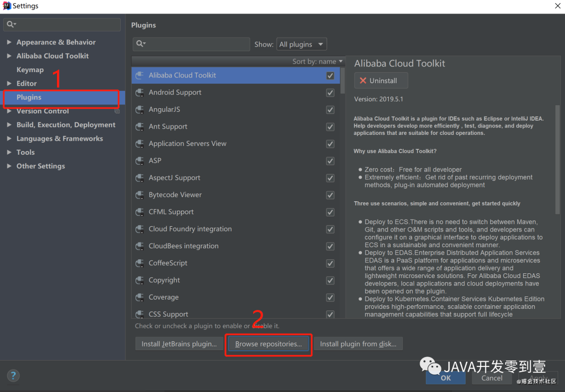Click the Ant Support plugin icon
This screenshot has height=392, width=565.
click(x=140, y=126)
